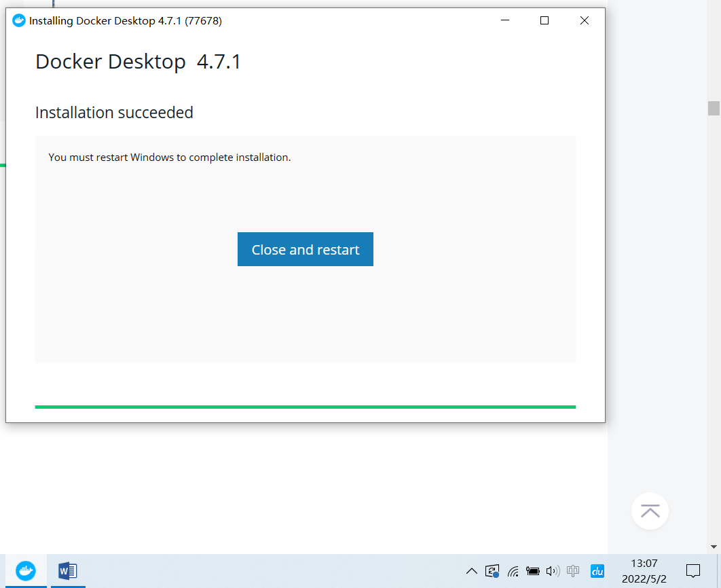Open the Wi-Fi network tray icon
This screenshot has height=588, width=721.
pyautogui.click(x=513, y=572)
